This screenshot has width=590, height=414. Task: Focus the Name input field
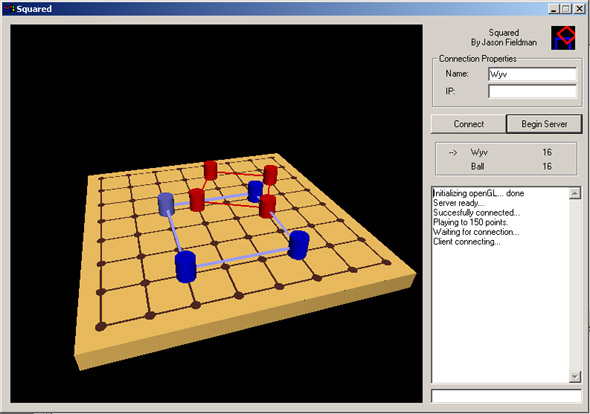(x=532, y=74)
